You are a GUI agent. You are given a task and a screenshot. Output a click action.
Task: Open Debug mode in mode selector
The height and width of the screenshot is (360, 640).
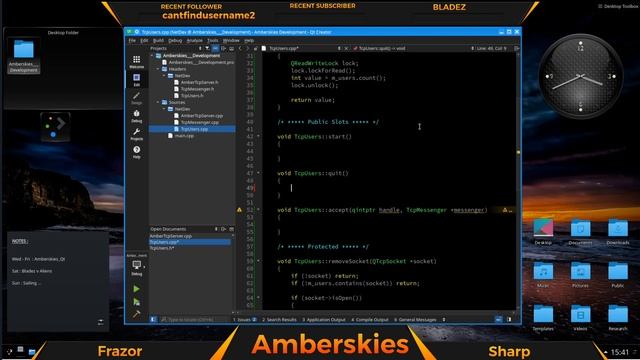pos(136,116)
